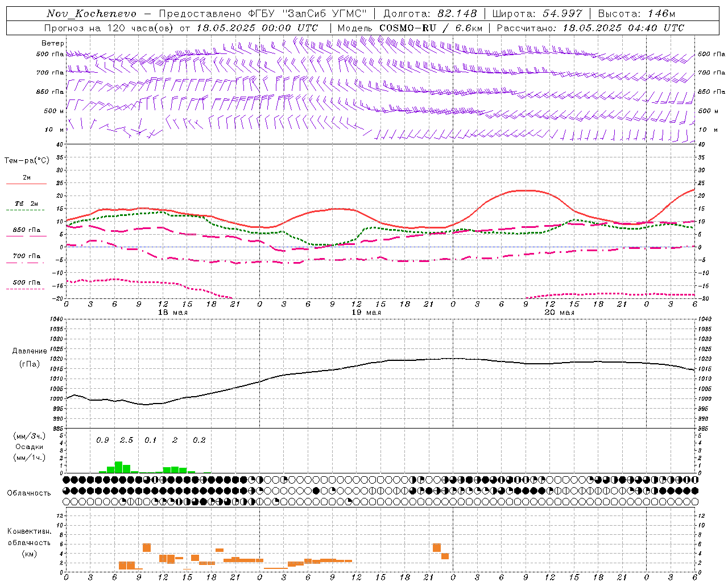
Task: Click the 3-hour precipitation value '0.9'
Action: pyautogui.click(x=102, y=440)
